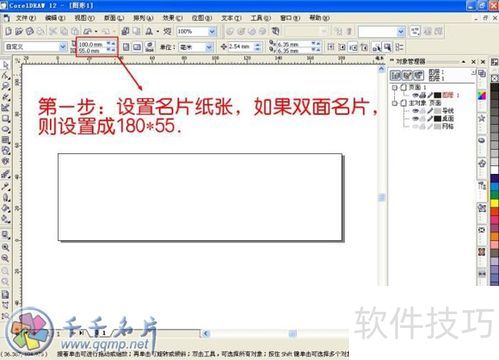Open the 100% zoom level dropdown
499x360 pixels.
[212, 32]
